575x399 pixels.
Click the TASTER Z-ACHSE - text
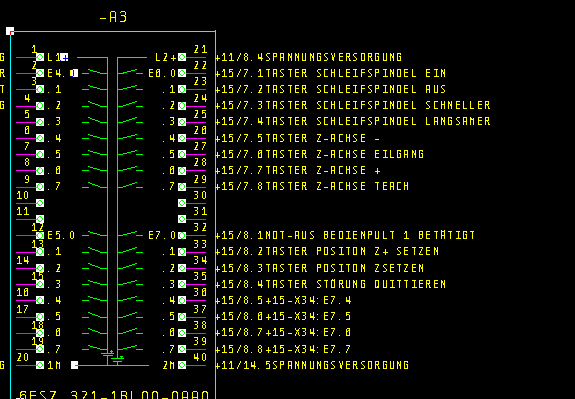point(323,138)
